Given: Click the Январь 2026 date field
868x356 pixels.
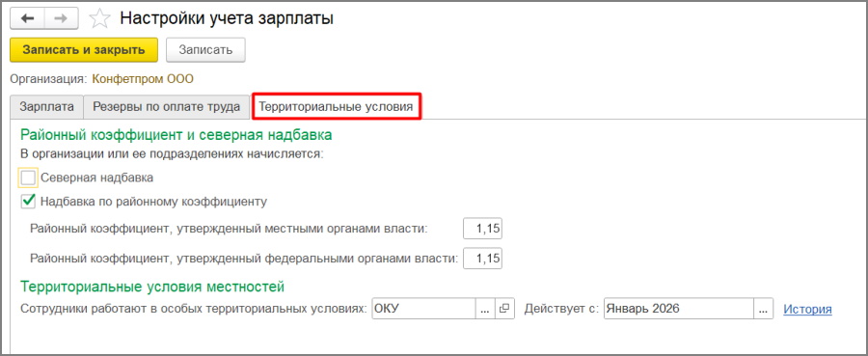Looking at the screenshot, I should pos(679,309).
